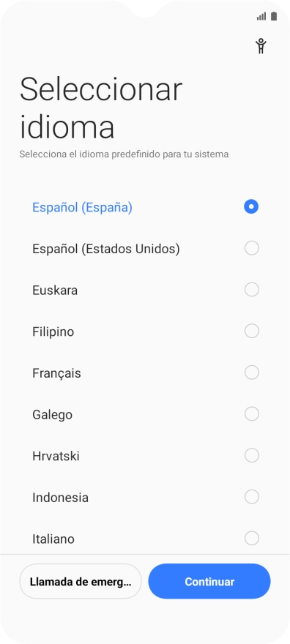
Task: Tap the battery status icon
Action: [274, 16]
